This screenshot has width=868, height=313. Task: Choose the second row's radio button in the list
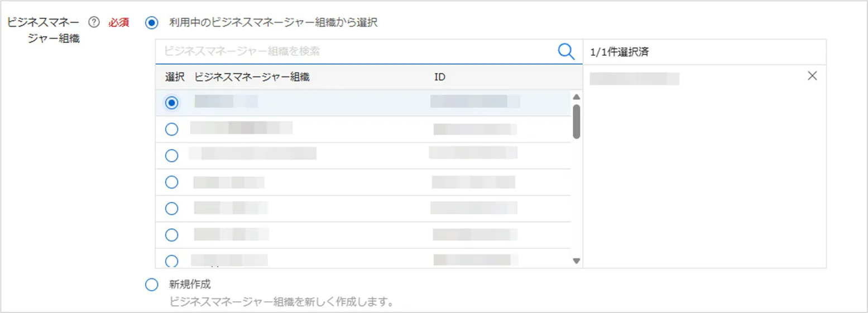(x=172, y=129)
